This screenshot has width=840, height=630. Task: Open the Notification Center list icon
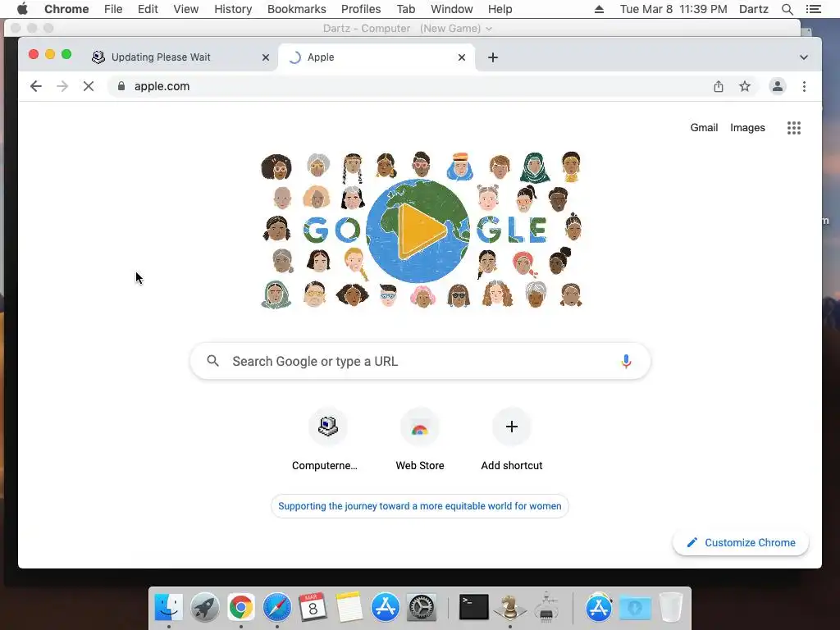813,9
